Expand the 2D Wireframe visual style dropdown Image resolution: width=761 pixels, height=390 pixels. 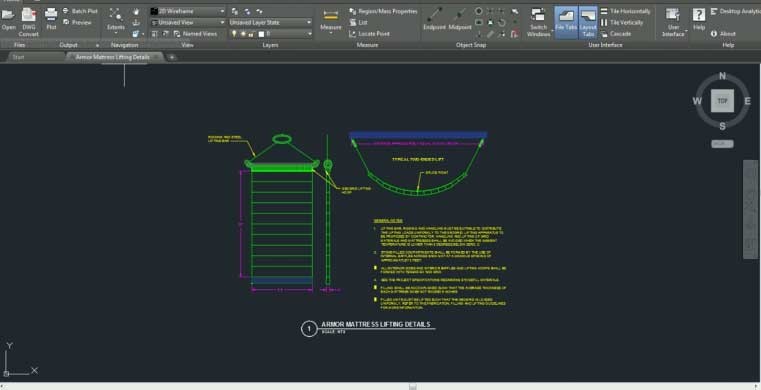[x=222, y=11]
